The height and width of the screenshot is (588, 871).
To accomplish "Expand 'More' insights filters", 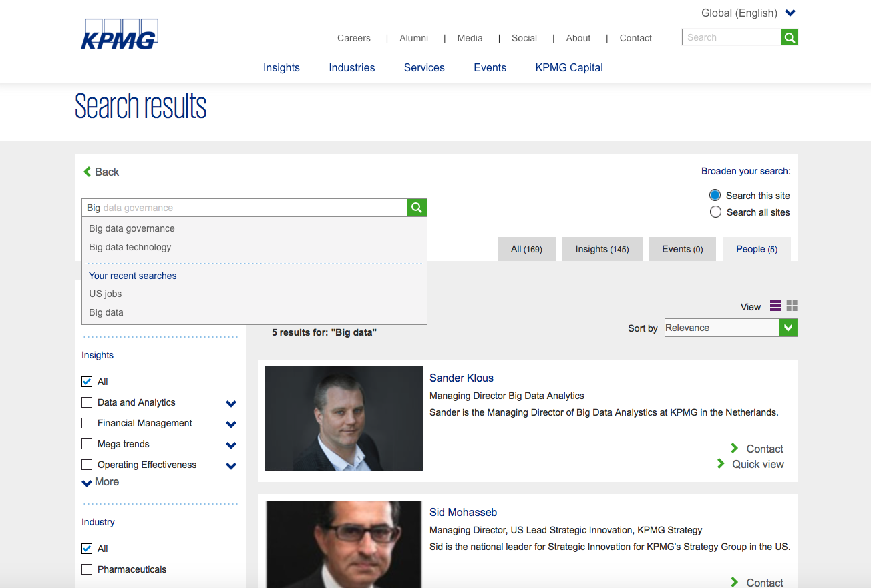I will (100, 482).
